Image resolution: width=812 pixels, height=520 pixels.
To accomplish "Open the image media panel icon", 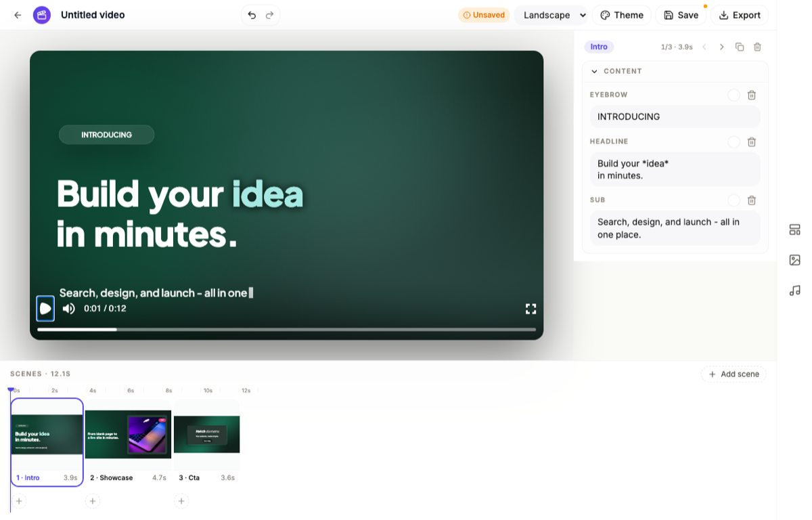I will point(795,260).
